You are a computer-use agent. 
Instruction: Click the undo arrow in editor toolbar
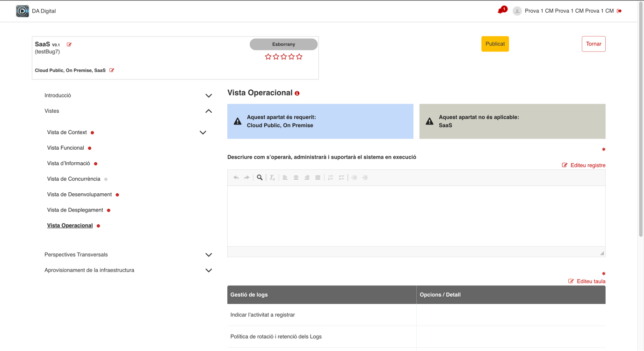click(x=236, y=178)
